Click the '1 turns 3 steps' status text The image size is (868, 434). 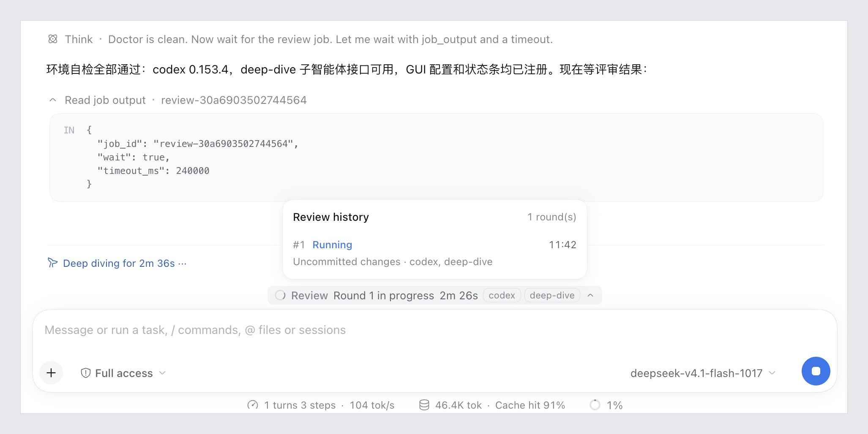pos(300,405)
